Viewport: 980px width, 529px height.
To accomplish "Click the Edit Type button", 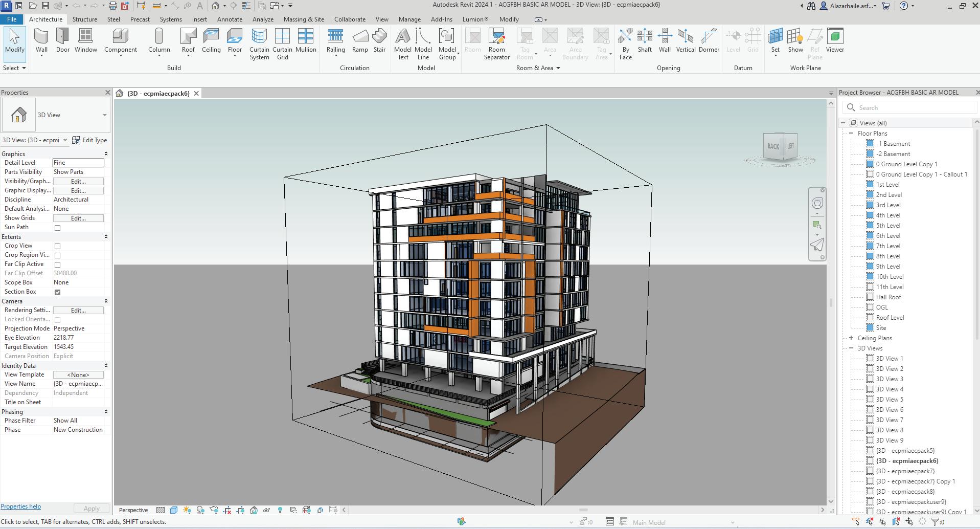I will pyautogui.click(x=90, y=140).
